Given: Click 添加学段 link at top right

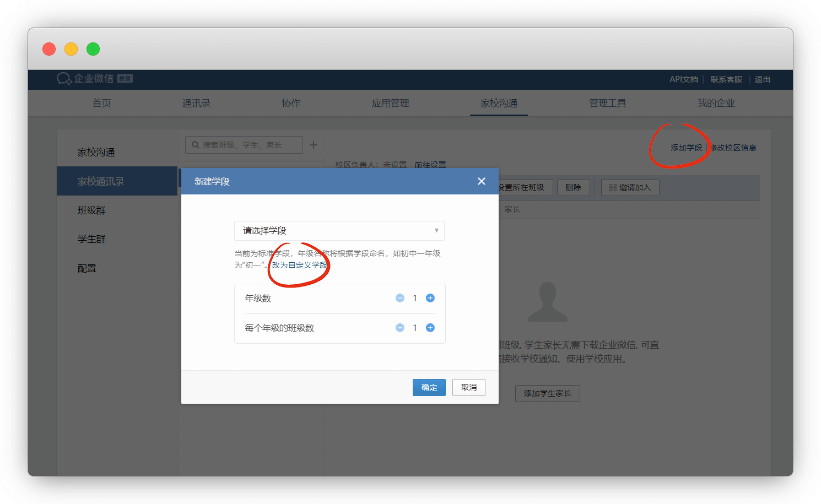Looking at the screenshot, I should [x=686, y=148].
